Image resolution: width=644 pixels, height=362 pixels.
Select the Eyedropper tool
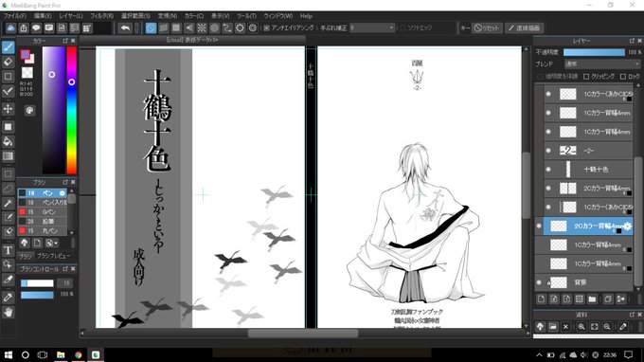tap(8, 298)
